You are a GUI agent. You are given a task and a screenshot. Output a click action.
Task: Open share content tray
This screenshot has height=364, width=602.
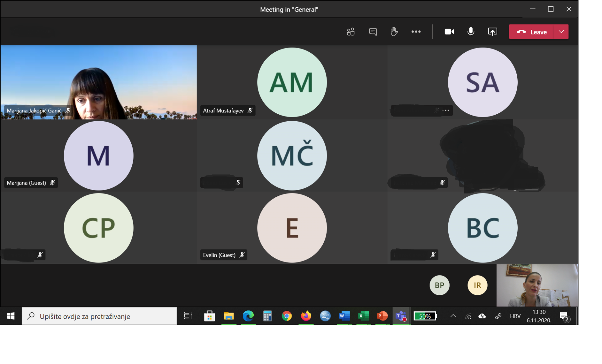[492, 32]
